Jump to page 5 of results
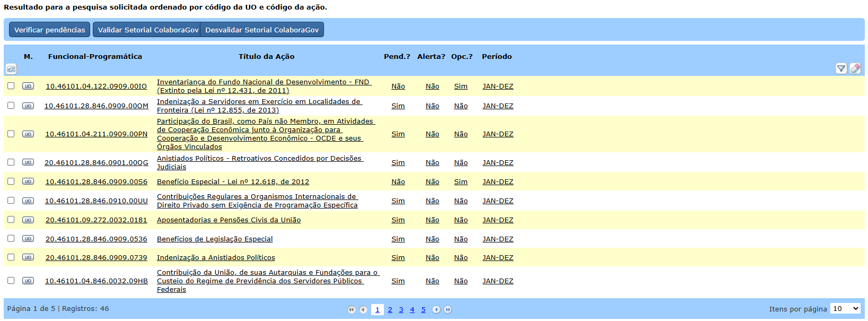Screen dimensions: 868x321 click(x=423, y=310)
